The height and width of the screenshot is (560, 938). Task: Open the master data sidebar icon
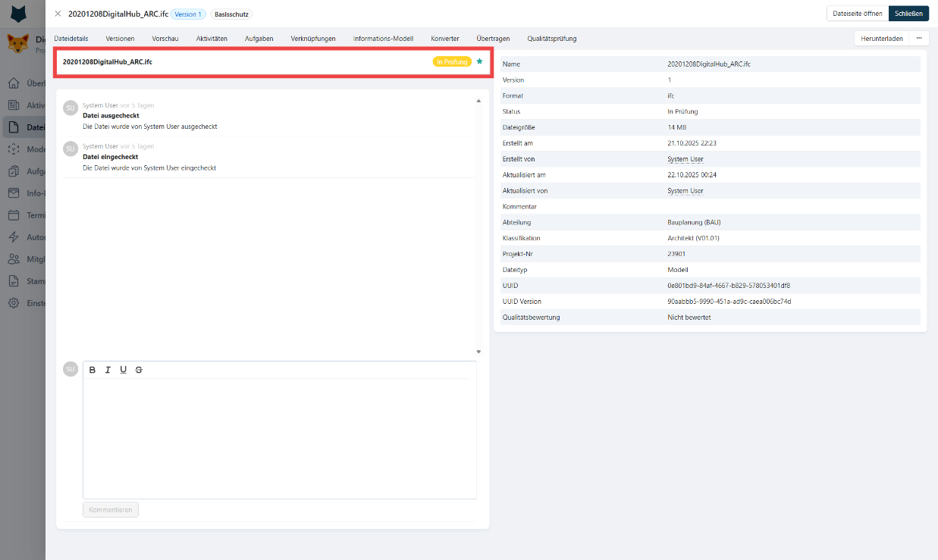click(14, 281)
